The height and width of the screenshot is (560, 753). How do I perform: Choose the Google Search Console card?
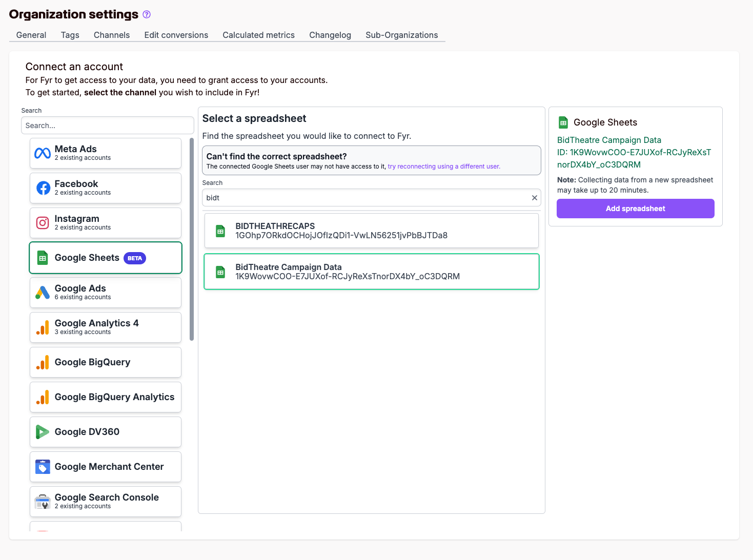coord(106,502)
